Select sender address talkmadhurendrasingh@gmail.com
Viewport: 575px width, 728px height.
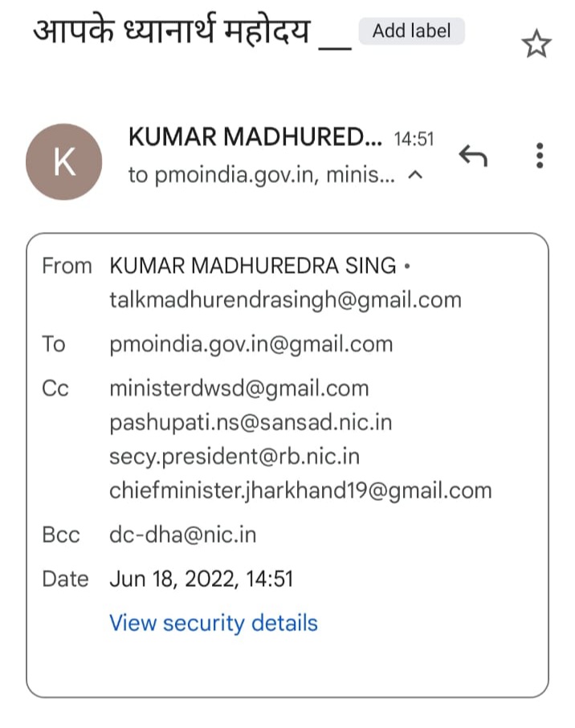tap(286, 300)
